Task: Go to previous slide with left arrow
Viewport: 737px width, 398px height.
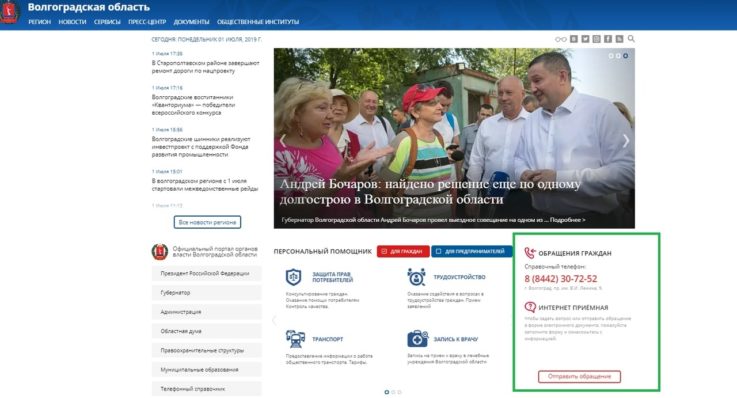Action: coord(282,140)
